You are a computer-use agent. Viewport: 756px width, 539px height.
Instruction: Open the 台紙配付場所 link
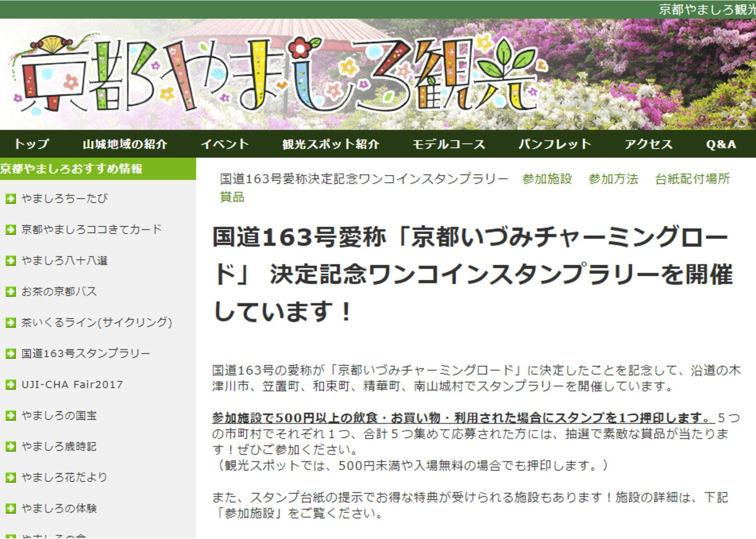point(692,179)
